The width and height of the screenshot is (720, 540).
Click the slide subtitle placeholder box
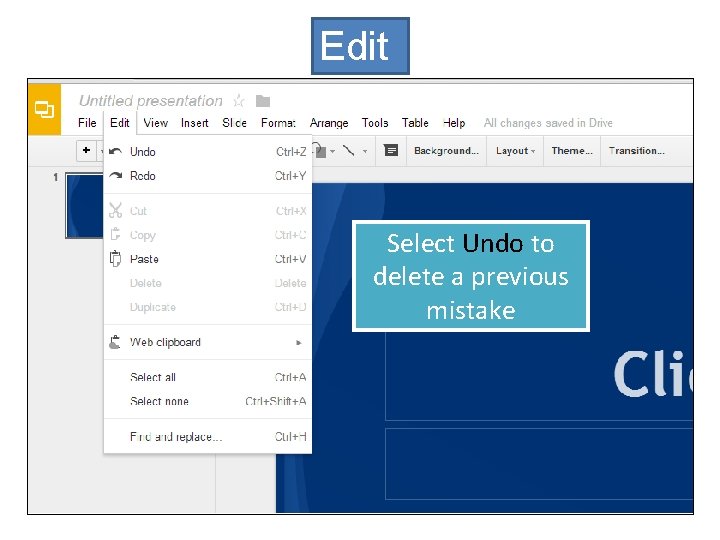539,464
